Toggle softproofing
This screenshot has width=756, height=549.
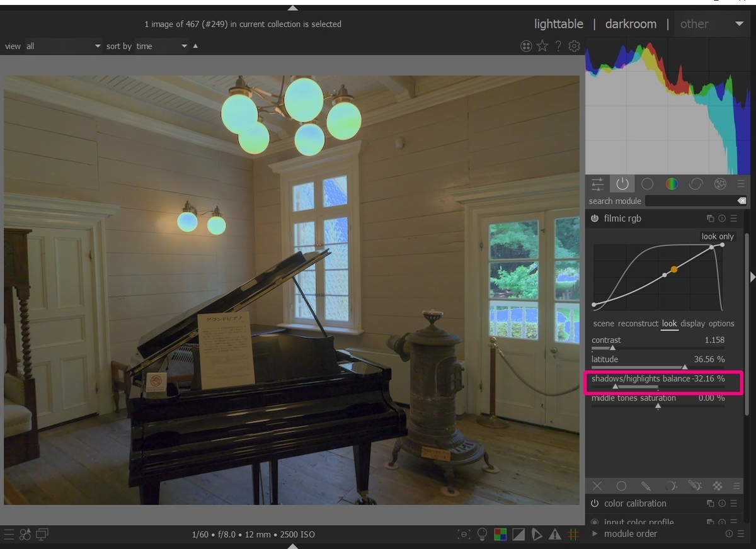click(537, 535)
